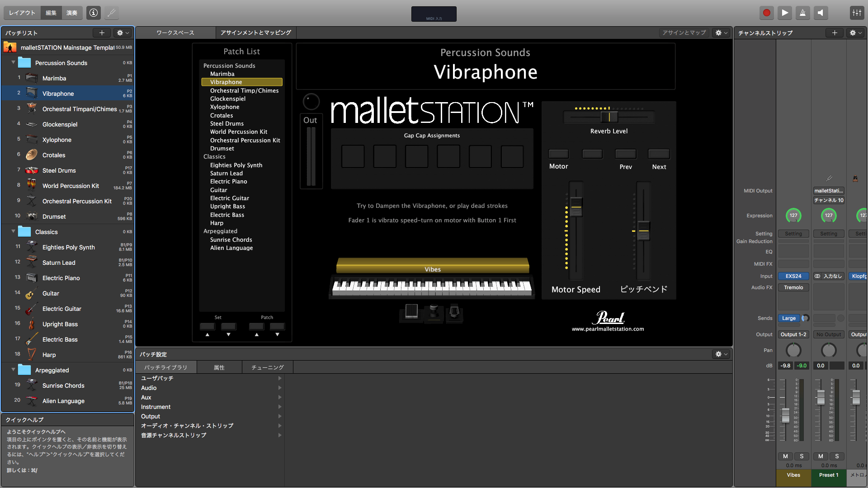Open the Patch List gear menu

click(122, 33)
